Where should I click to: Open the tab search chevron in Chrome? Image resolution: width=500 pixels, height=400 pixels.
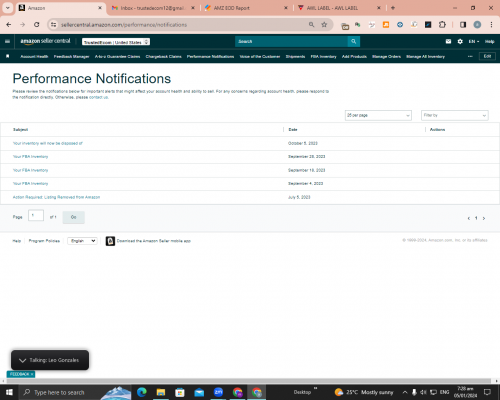[x=8, y=8]
